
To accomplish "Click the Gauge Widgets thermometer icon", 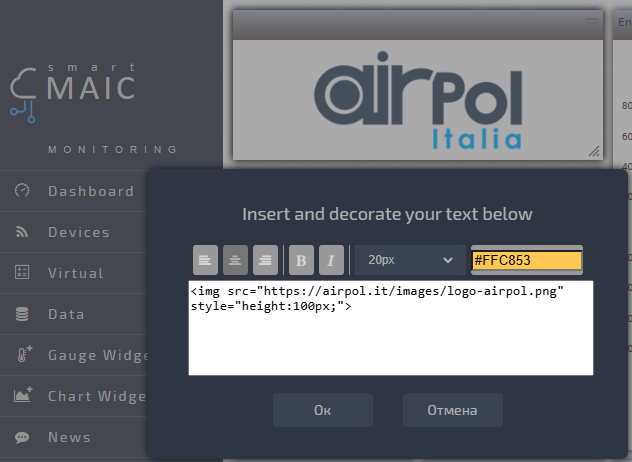I will 22,355.
